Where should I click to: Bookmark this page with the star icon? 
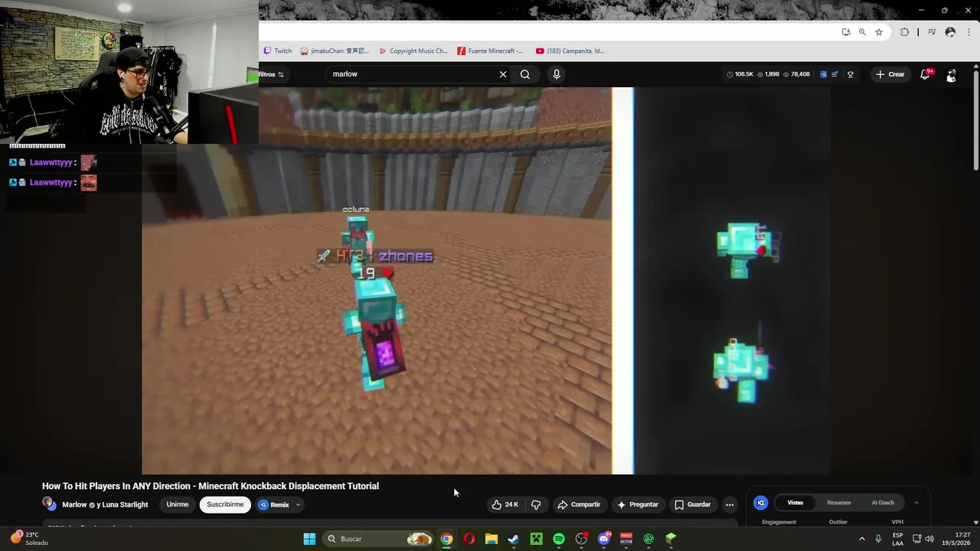click(x=879, y=32)
